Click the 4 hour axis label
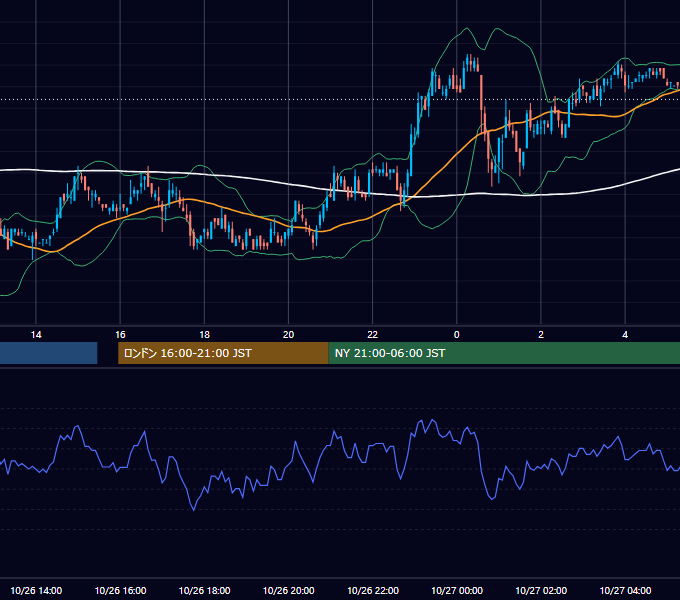680x600 pixels. tap(625, 334)
